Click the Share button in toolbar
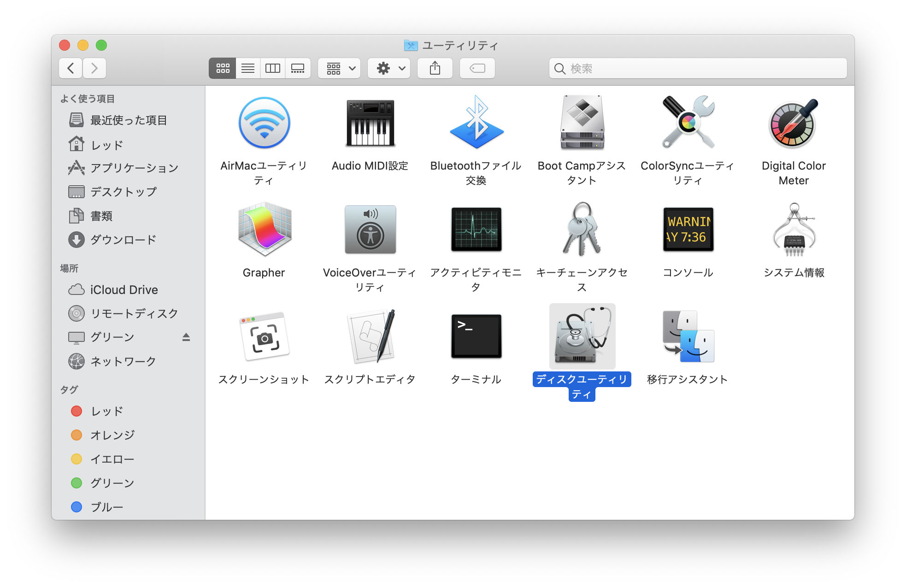Image resolution: width=906 pixels, height=588 pixels. pyautogui.click(x=435, y=68)
